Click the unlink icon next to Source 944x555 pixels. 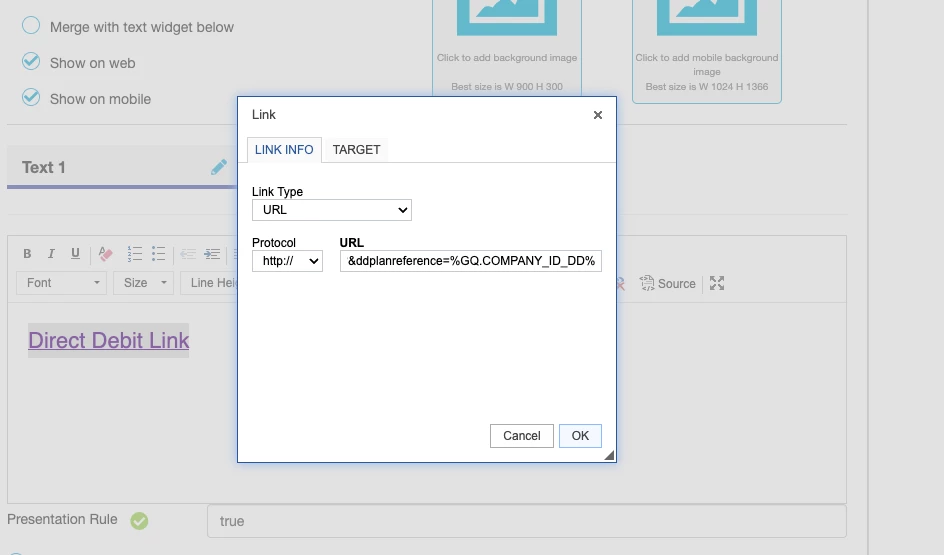[x=621, y=284]
